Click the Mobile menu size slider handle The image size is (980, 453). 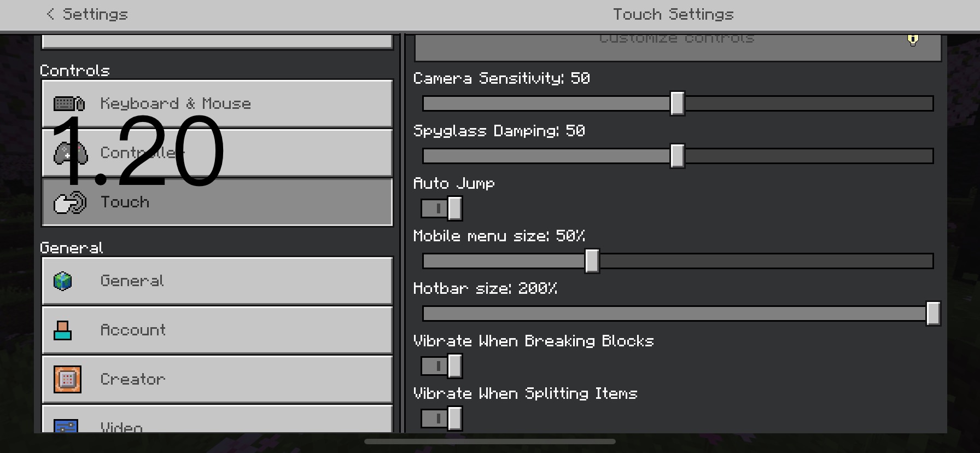[592, 261]
